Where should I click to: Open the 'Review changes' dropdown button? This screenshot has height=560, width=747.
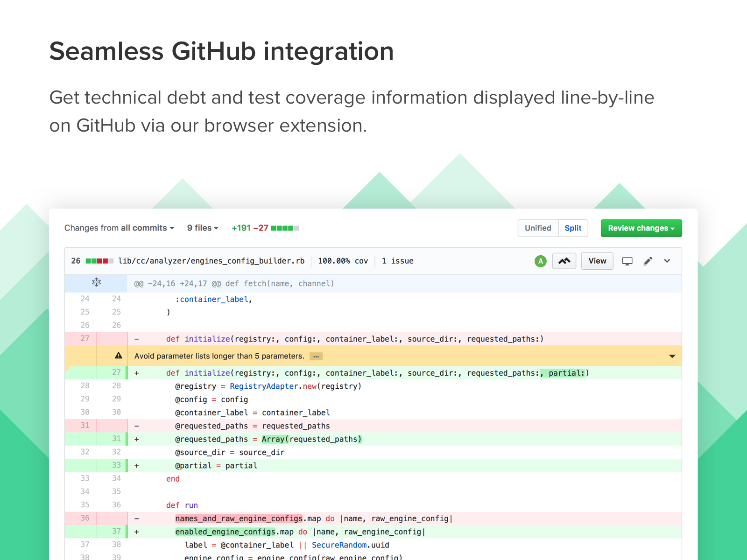coord(641,228)
